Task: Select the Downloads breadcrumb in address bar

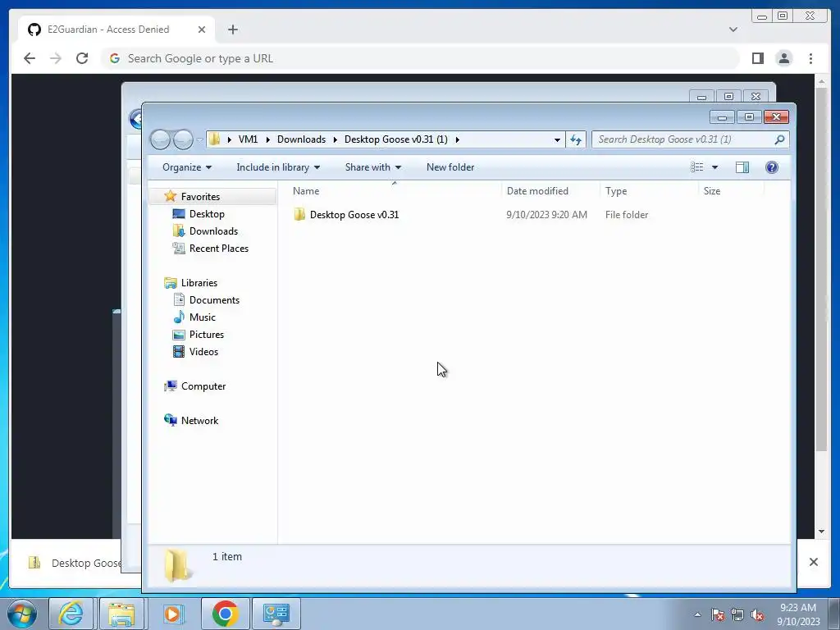Action: coord(301,139)
